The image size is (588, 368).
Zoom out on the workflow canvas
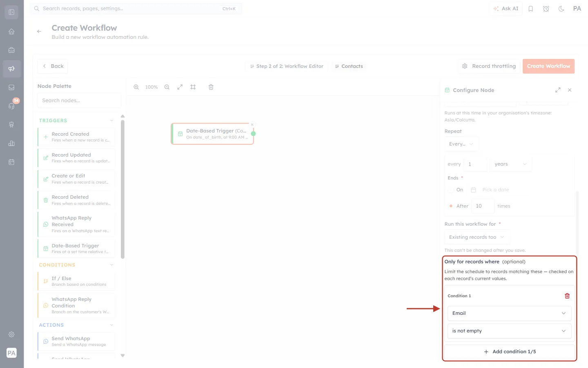pos(167,87)
